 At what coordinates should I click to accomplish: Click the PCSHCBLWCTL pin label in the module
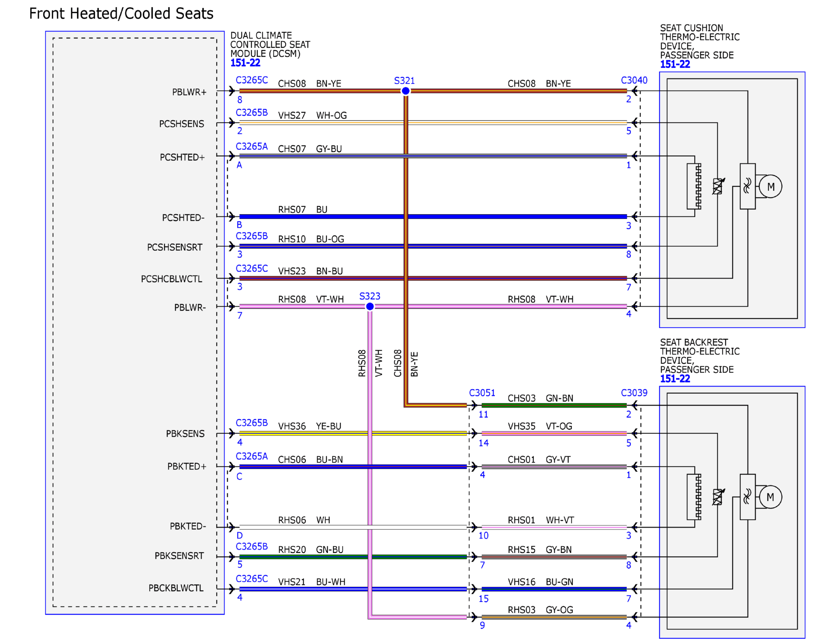171,279
